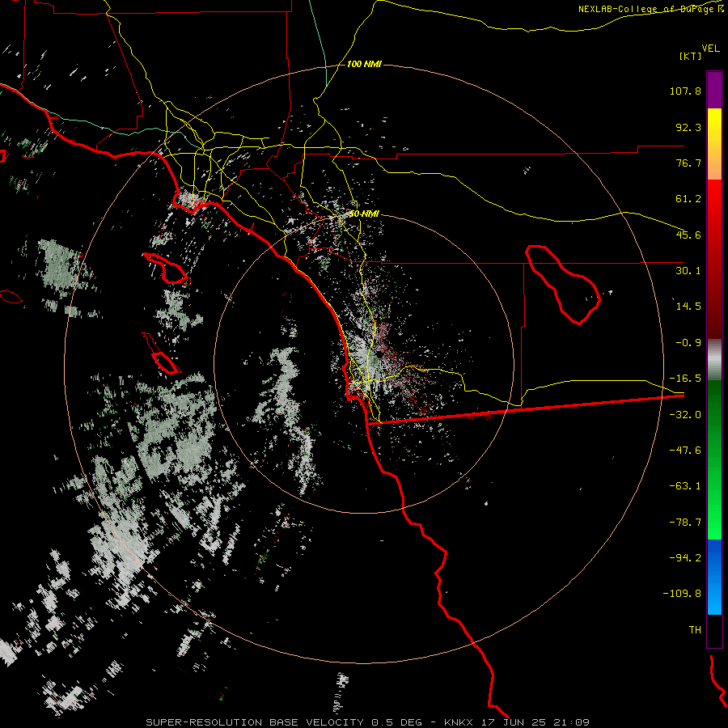Viewport: 728px width, 728px height.
Task: Click the -109.8 velocity scale value
Action: 683,594
